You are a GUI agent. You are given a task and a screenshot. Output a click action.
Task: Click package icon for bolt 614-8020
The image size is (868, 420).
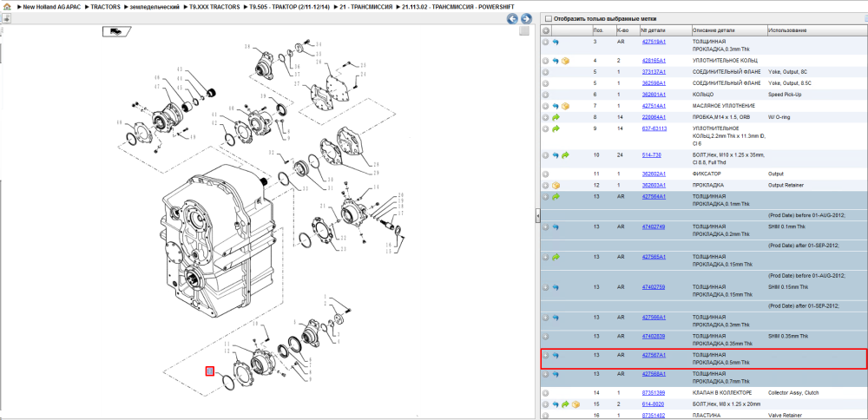575,405
